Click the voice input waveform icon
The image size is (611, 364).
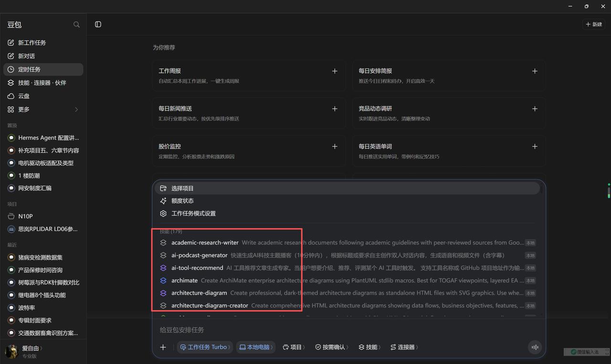pos(535,347)
